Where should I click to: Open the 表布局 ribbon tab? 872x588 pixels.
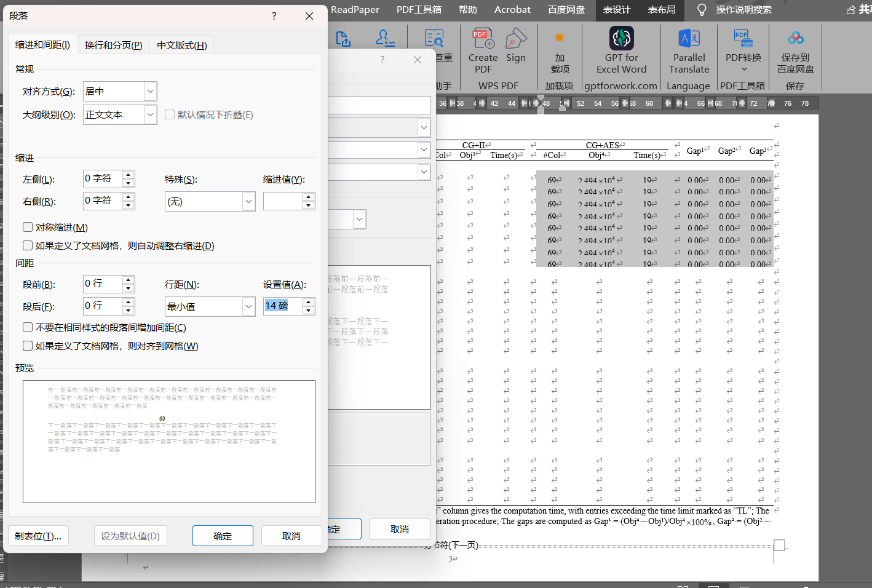point(662,9)
